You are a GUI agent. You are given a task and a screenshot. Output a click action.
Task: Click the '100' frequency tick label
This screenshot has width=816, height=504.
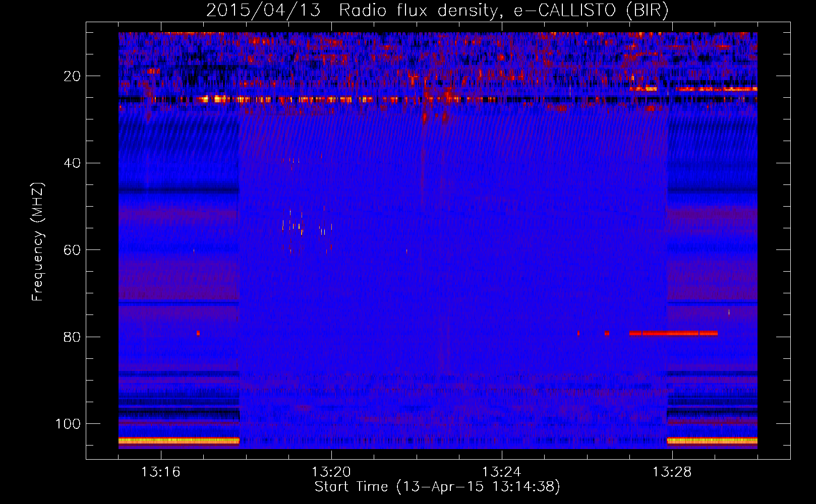68,424
